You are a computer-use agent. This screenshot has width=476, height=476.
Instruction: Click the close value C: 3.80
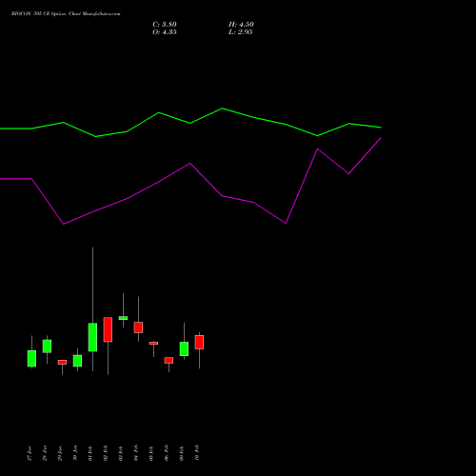(x=165, y=25)
